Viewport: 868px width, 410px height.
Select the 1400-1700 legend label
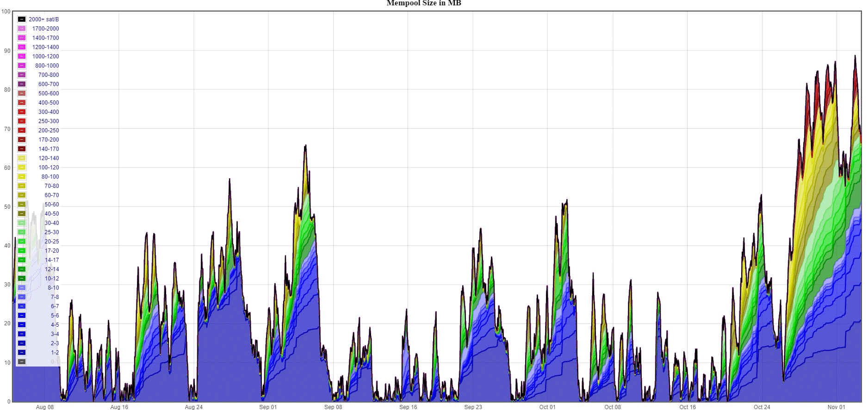coord(45,38)
